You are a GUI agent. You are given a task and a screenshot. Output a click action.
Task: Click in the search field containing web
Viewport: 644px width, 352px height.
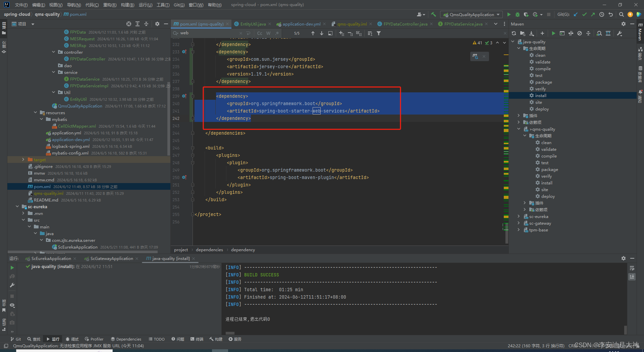(x=210, y=33)
